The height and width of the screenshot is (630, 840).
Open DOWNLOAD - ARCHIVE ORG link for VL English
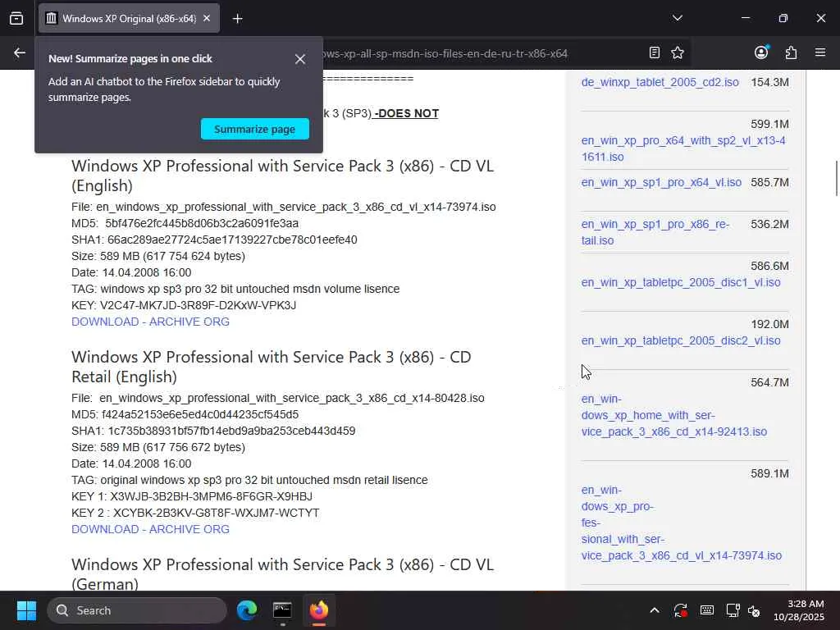coord(151,322)
